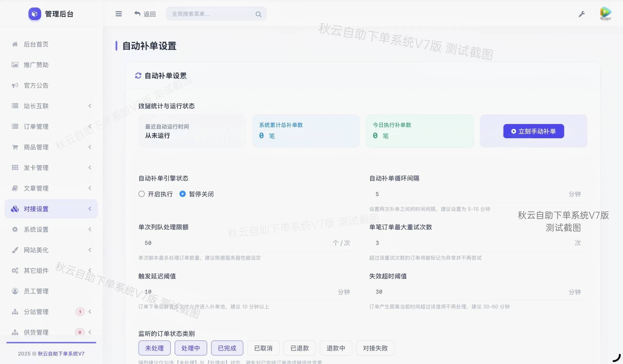Click the book icon beside 文章管理
The width and height of the screenshot is (623, 364).
pyautogui.click(x=15, y=188)
